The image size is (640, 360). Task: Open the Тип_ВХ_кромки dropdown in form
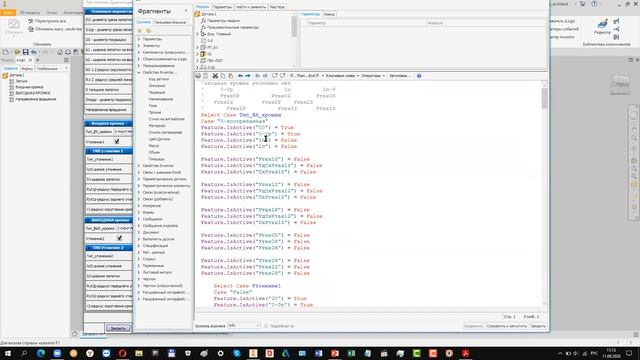point(122,132)
